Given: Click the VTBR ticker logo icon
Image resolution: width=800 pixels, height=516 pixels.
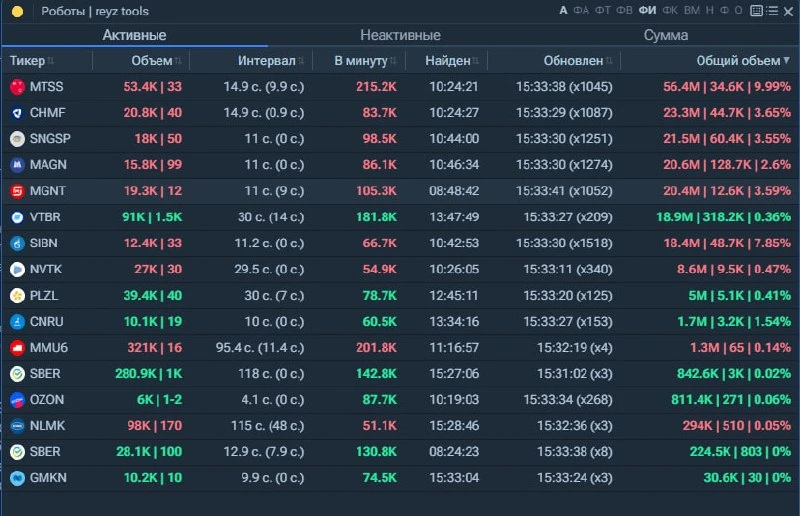Looking at the screenshot, I should [17, 217].
